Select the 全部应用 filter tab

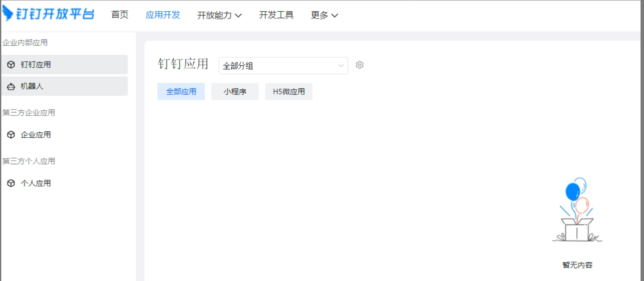pos(181,91)
